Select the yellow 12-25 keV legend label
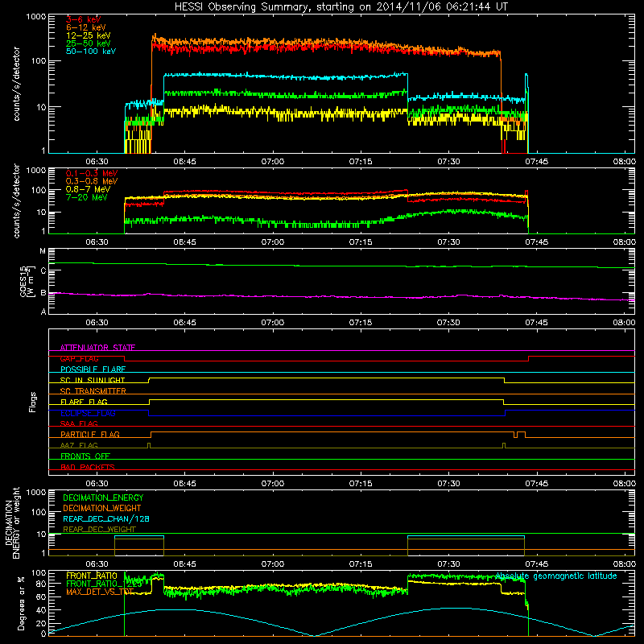 pyautogui.click(x=88, y=35)
